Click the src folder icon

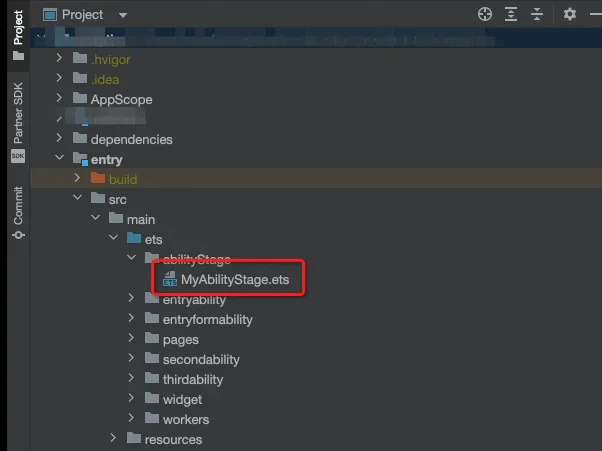pos(98,198)
